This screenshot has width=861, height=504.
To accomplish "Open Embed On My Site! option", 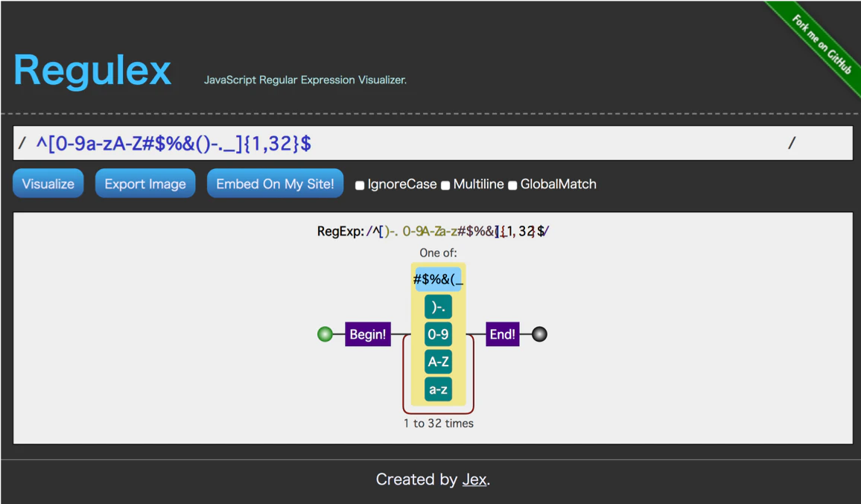I will point(275,183).
